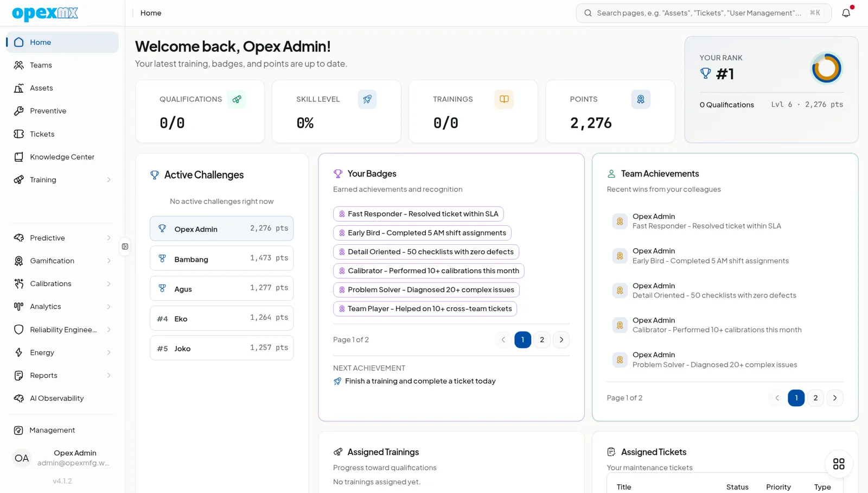Expand the Calibrations submenu
This screenshot has height=493, width=868.
(x=108, y=283)
